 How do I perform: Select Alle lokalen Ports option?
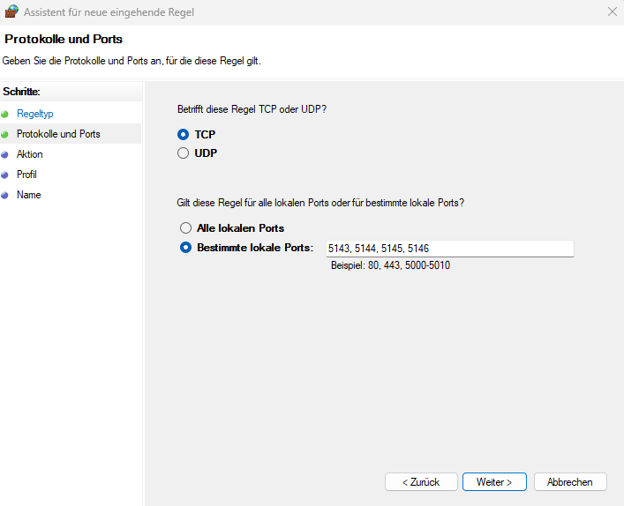[185, 228]
